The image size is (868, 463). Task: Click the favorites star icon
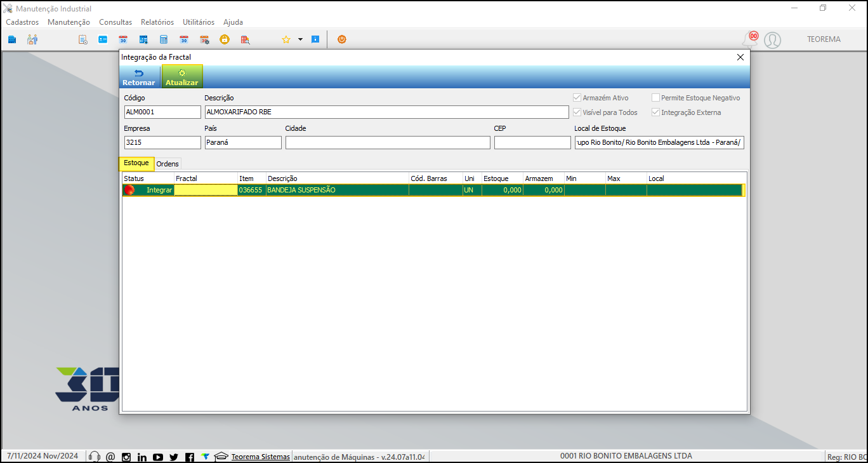[x=286, y=39]
